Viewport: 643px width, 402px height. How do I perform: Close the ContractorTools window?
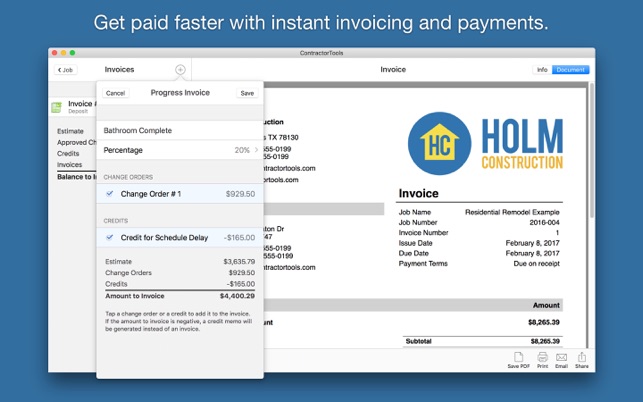tap(55, 53)
